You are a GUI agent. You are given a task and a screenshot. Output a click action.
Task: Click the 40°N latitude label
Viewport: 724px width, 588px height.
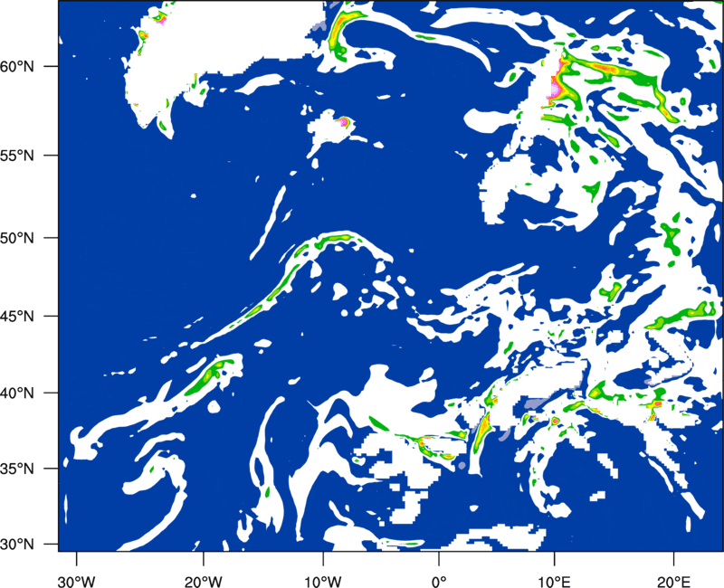(x=17, y=393)
